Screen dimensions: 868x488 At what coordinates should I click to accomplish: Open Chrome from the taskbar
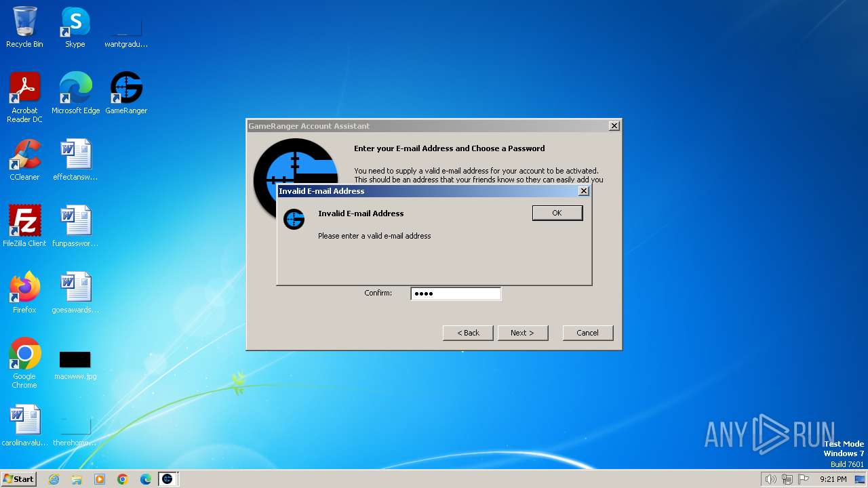pyautogui.click(x=123, y=479)
